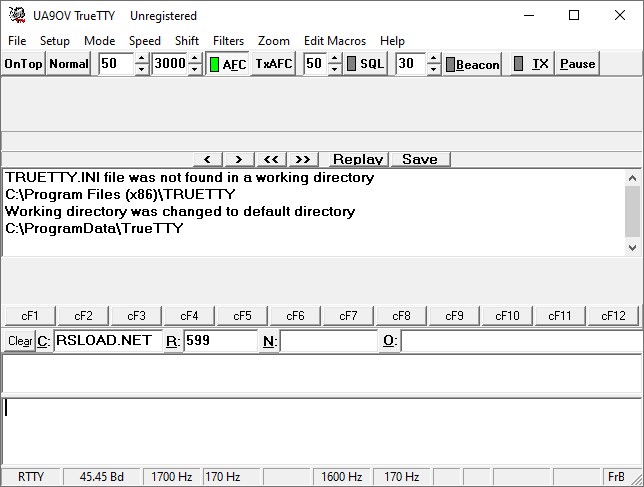Click the C: callsign field containing RSLOAD.NET
Screen dimensions: 644x487
point(108,341)
